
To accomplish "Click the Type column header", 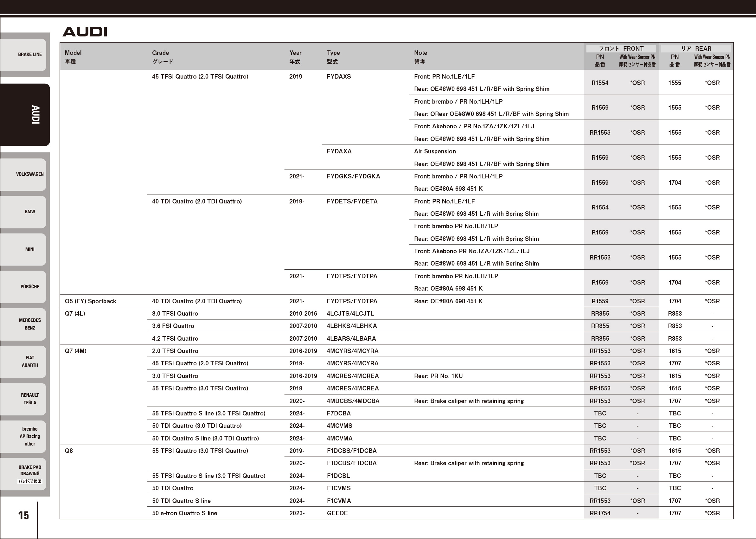I will pos(333,57).
